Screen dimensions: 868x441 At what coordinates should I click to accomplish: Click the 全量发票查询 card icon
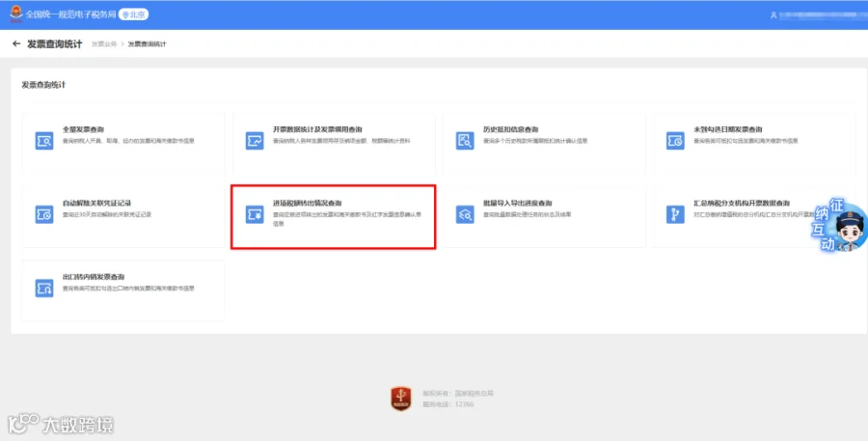pos(44,141)
